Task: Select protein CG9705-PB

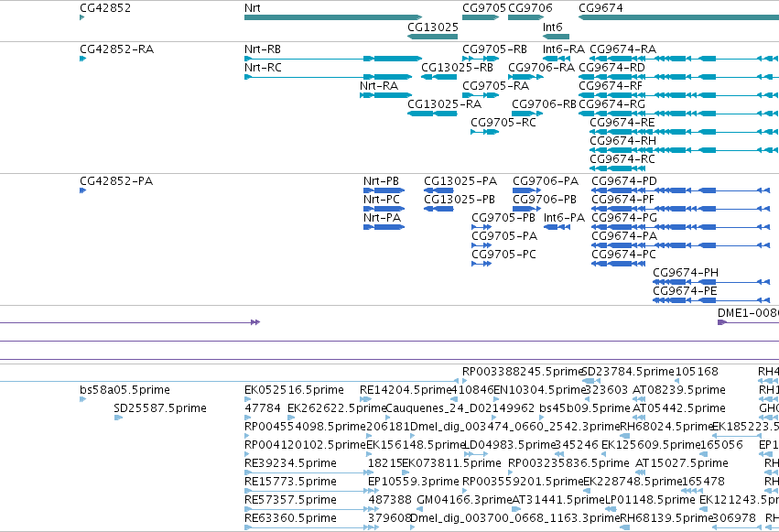Action: [x=481, y=227]
